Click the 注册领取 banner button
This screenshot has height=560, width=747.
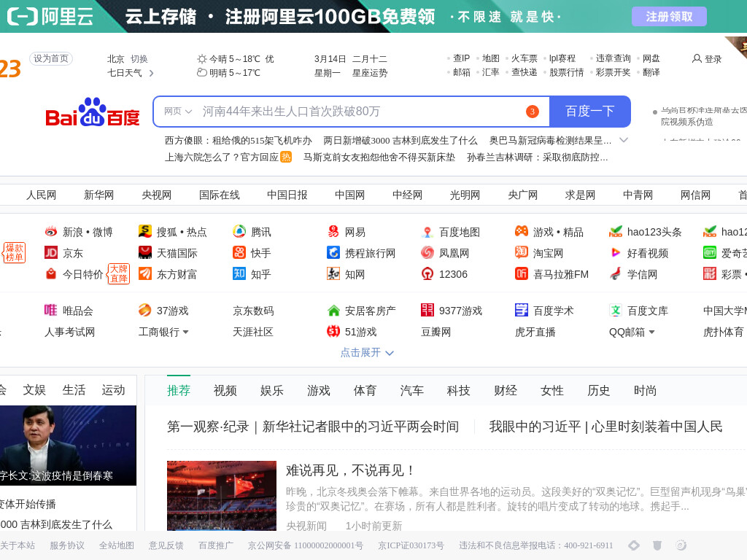(x=669, y=17)
